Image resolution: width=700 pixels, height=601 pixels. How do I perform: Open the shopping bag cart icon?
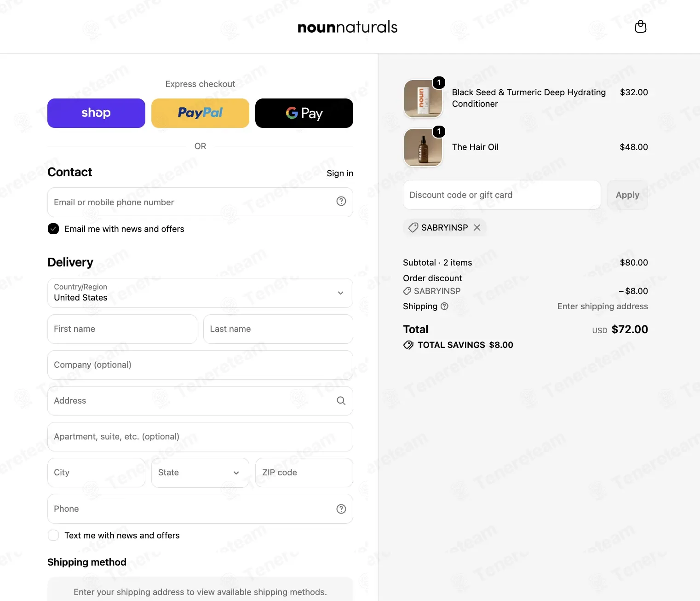640,27
